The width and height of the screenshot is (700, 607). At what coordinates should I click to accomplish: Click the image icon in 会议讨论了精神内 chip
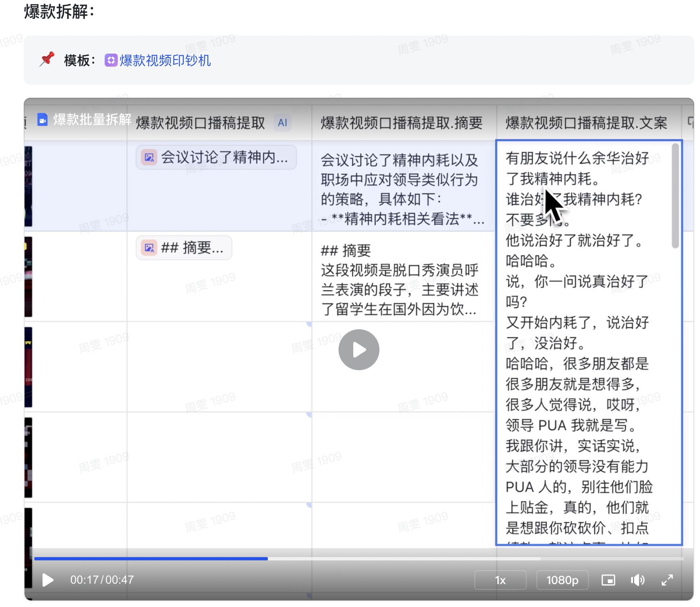pos(149,157)
